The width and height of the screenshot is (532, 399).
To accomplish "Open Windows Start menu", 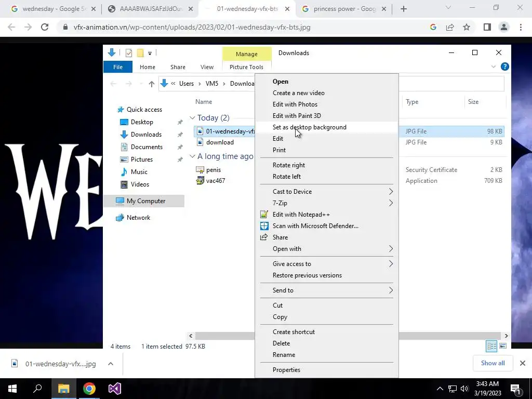I will (x=12, y=389).
